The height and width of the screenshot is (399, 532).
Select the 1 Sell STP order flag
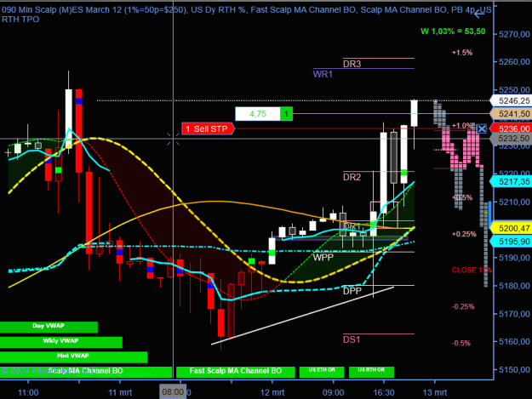[208, 128]
